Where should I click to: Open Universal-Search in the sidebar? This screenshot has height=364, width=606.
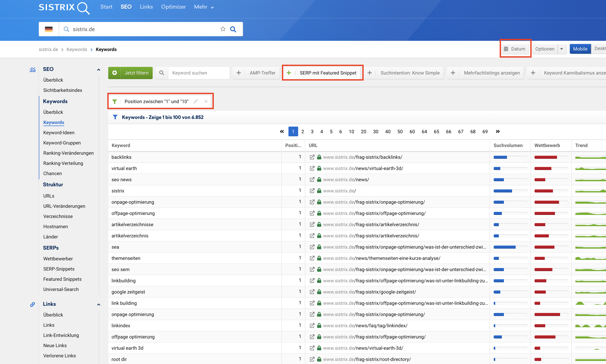click(x=61, y=289)
